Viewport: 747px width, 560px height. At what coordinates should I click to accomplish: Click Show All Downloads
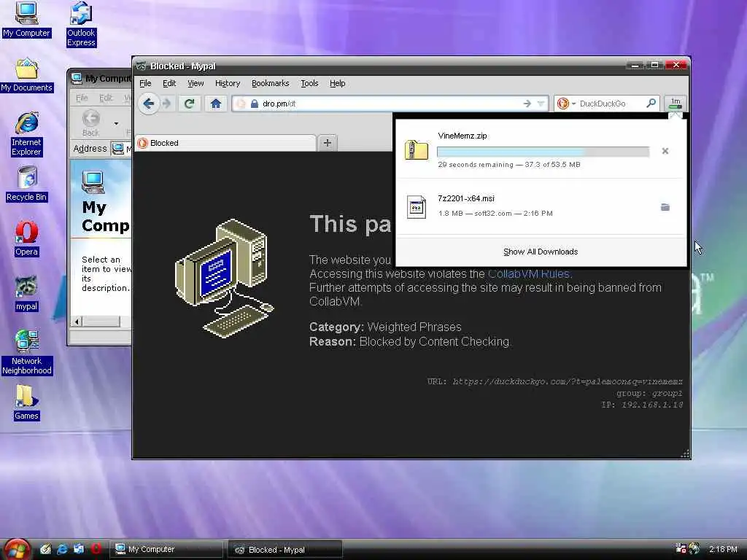click(541, 252)
